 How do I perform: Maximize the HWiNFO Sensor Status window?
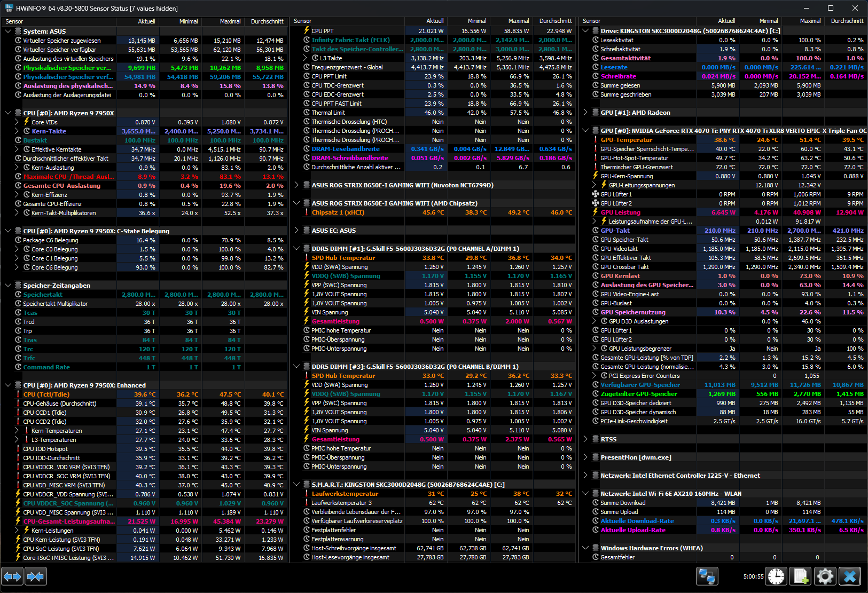coord(831,8)
